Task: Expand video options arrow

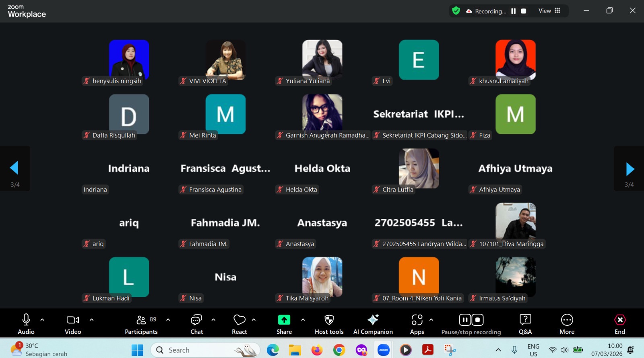Action: 91,320
